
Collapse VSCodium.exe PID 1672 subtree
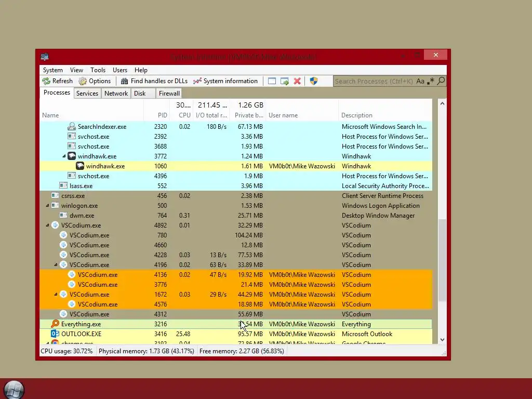[56, 295]
